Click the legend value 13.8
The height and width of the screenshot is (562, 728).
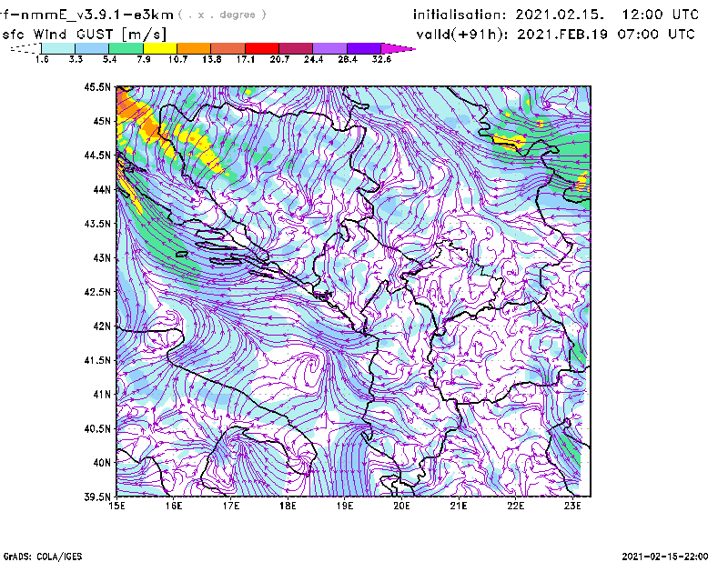pos(212,59)
